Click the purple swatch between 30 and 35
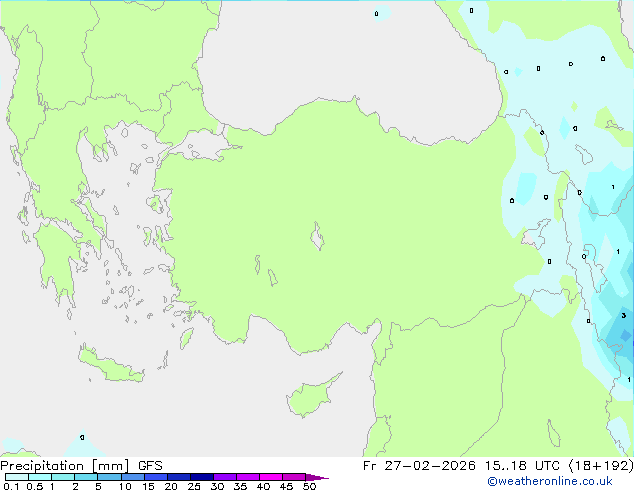Viewport: 634px width, 490px height. coord(224,477)
